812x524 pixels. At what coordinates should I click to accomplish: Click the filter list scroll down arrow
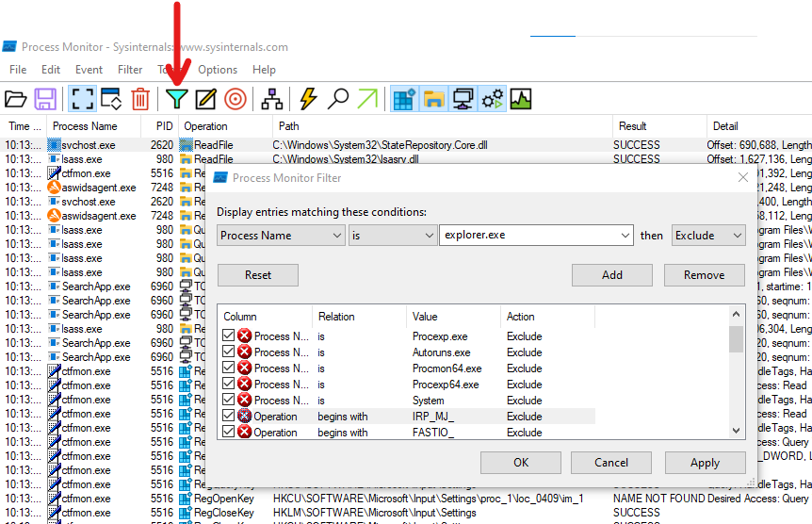click(x=736, y=430)
